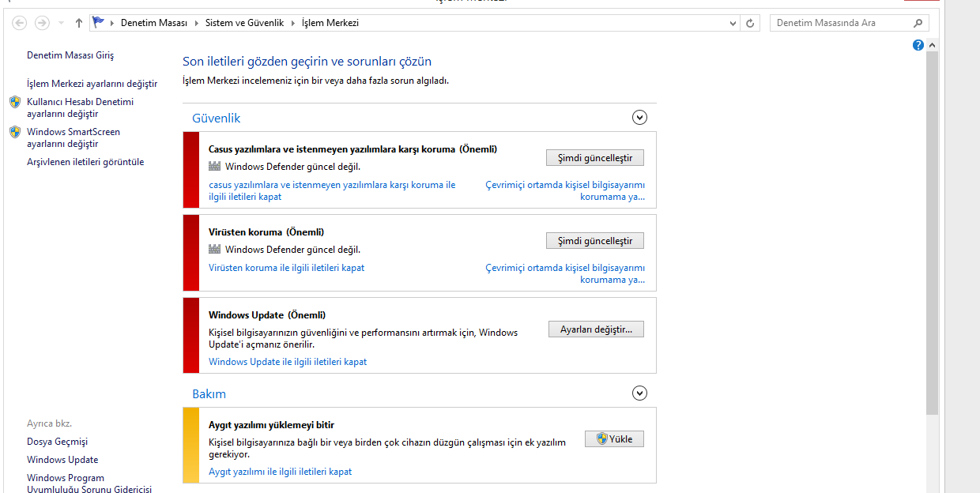Image resolution: width=980 pixels, height=493 pixels.
Task: Collapse the Bakım section chevron
Action: pyautogui.click(x=640, y=393)
